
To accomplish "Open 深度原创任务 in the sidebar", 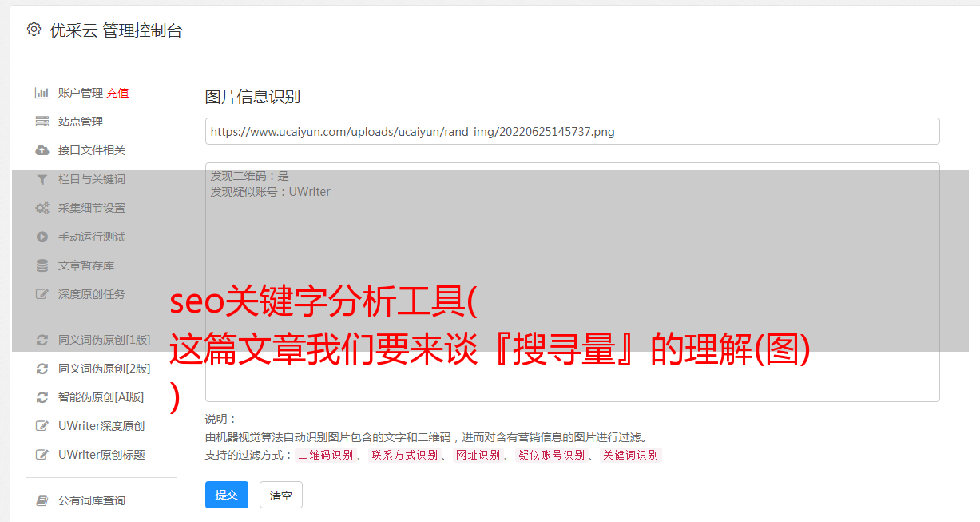I will [x=91, y=294].
